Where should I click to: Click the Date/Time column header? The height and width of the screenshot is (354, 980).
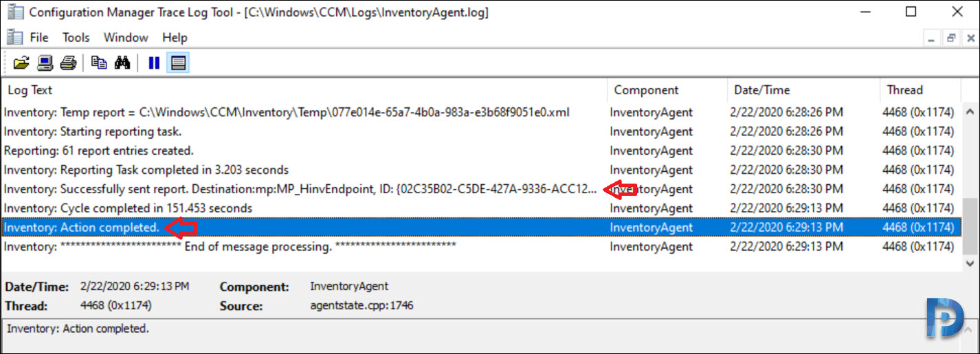point(803,90)
